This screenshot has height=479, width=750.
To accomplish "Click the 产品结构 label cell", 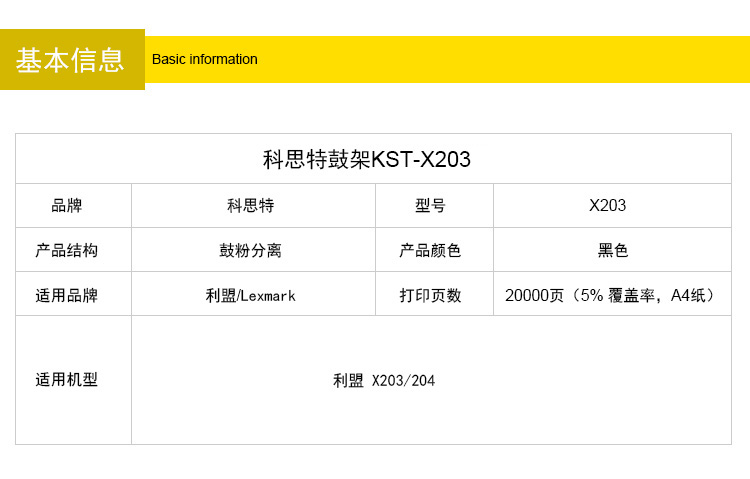I will click(67, 250).
